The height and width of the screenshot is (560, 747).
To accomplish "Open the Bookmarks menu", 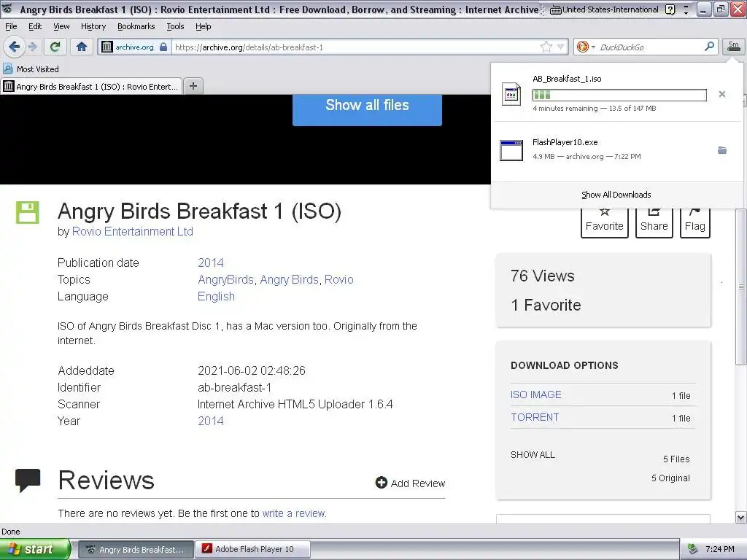I will pyautogui.click(x=136, y=26).
